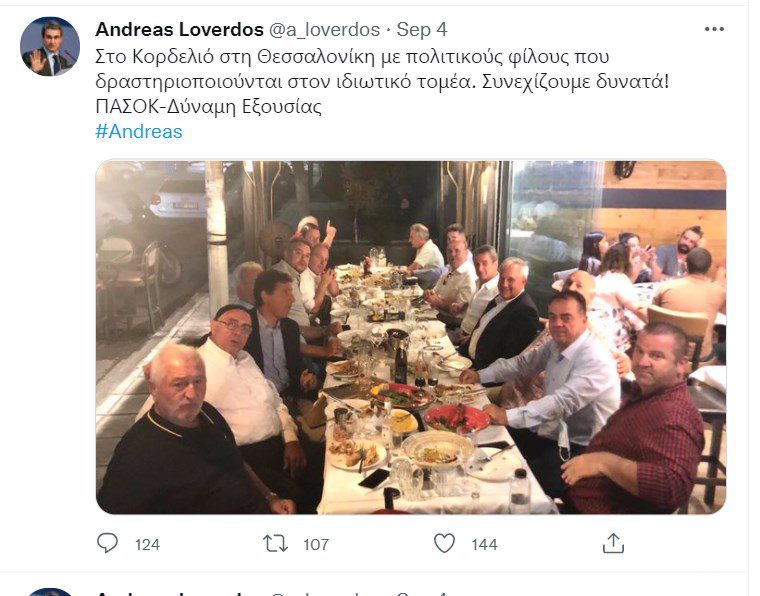Click the 124 replies count
Viewport: 760px width, 596px height.
coord(147,544)
